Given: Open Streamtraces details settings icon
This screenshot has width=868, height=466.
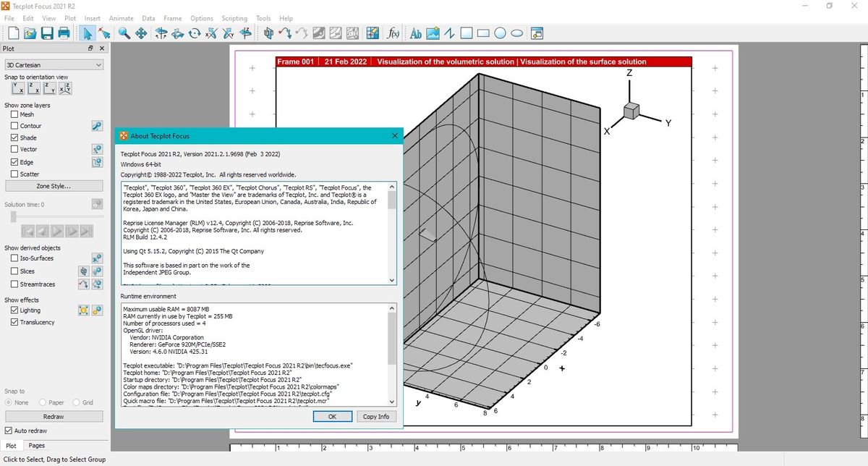Looking at the screenshot, I should pos(96,284).
